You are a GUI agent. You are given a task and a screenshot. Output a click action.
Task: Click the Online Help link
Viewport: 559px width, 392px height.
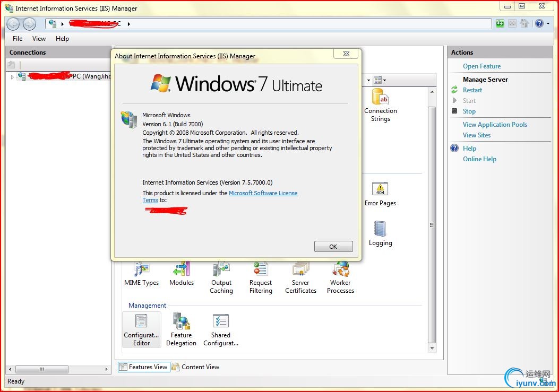coord(479,159)
